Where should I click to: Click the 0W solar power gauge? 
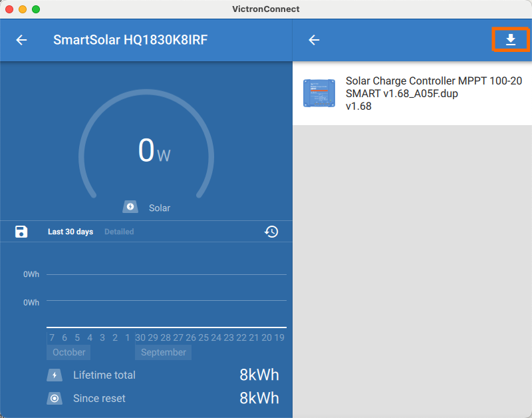(146, 152)
